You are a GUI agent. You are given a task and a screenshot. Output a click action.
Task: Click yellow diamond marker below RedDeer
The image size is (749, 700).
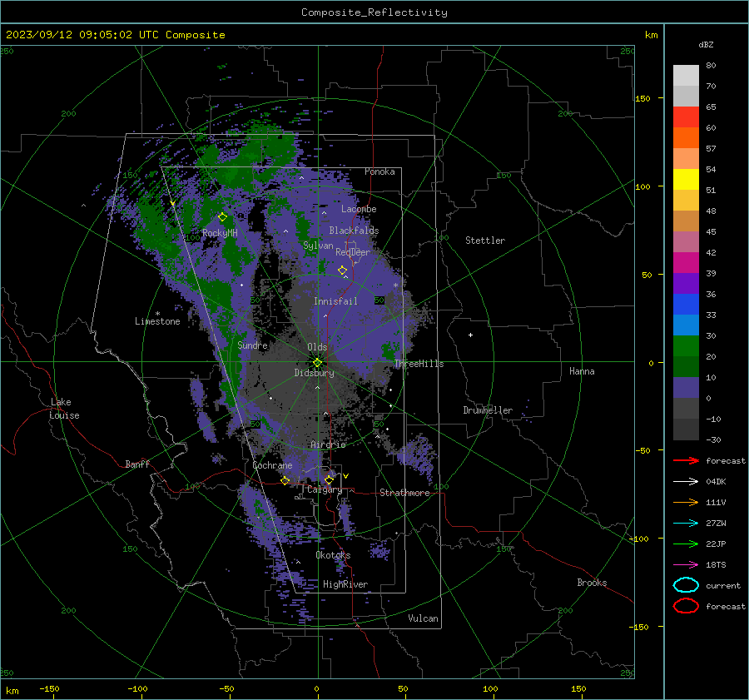click(x=342, y=271)
